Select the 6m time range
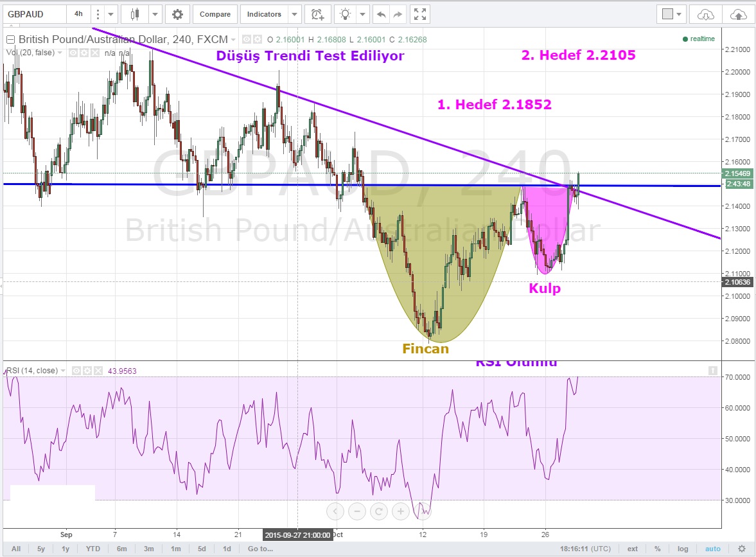The width and height of the screenshot is (756, 557). click(x=121, y=549)
